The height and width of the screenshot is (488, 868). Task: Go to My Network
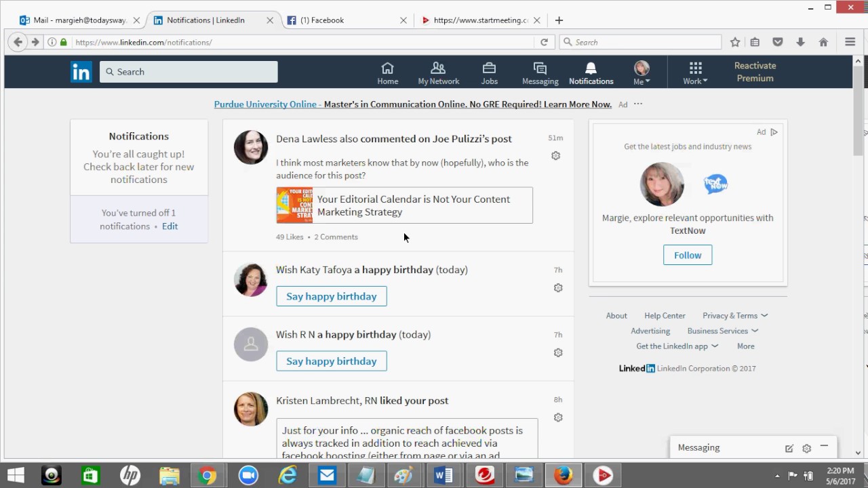pos(438,73)
